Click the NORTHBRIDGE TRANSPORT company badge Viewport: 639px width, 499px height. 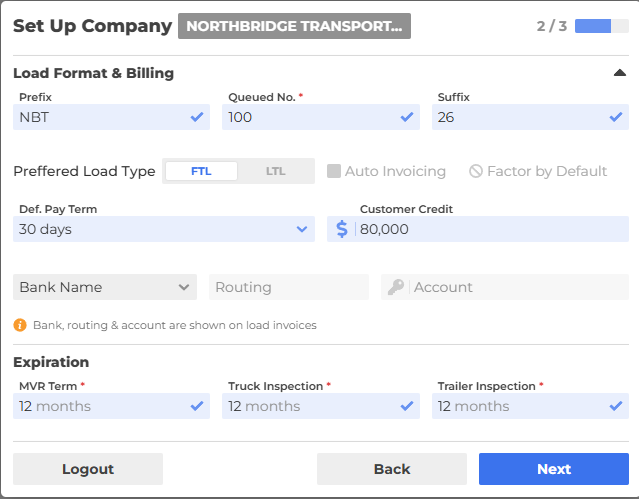pos(294,26)
